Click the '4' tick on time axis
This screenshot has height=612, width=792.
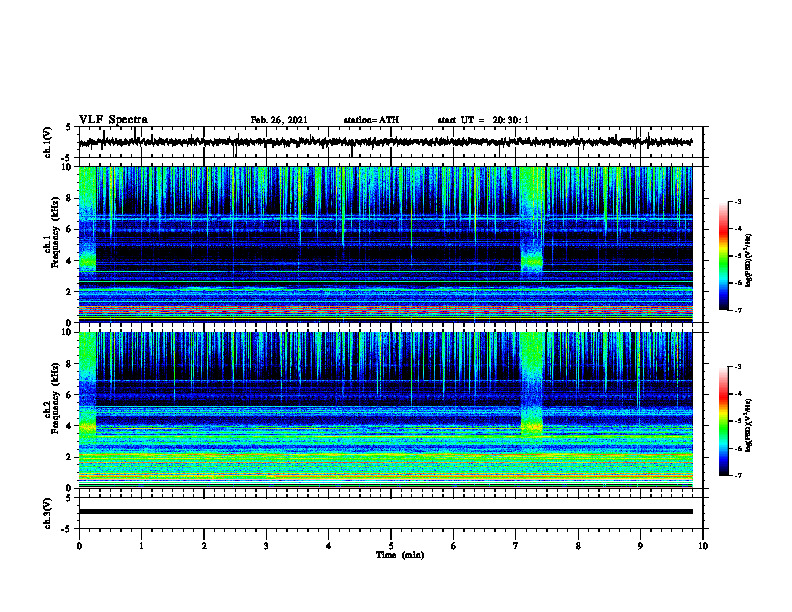[x=329, y=546]
